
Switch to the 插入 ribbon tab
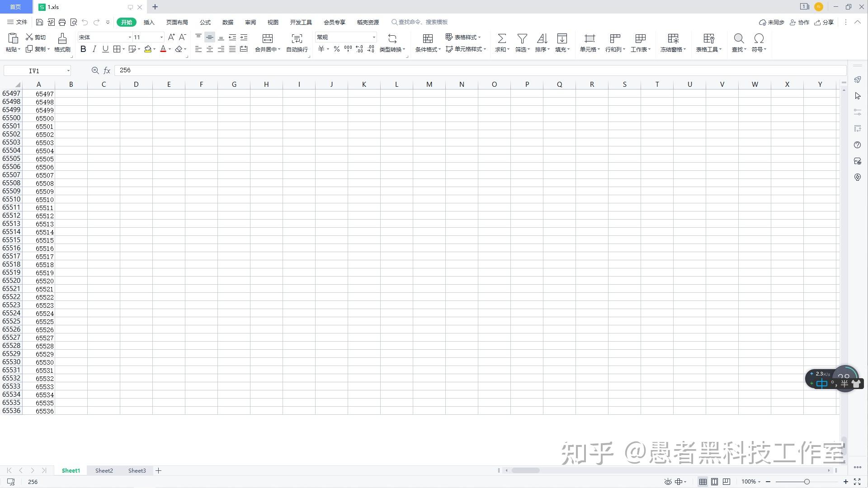coord(149,22)
